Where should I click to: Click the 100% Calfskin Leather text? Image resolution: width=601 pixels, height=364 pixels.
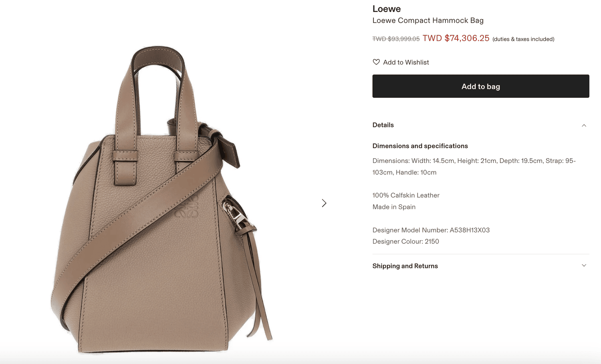pos(406,195)
